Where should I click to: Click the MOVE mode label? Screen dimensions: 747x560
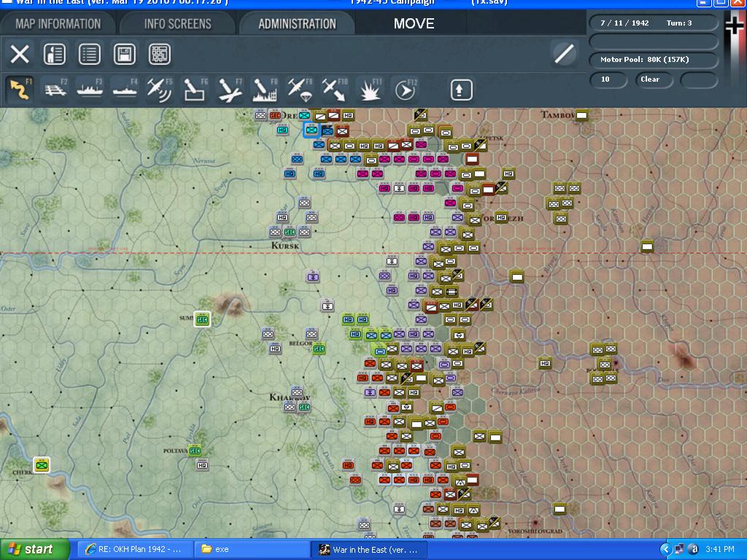pyautogui.click(x=414, y=24)
